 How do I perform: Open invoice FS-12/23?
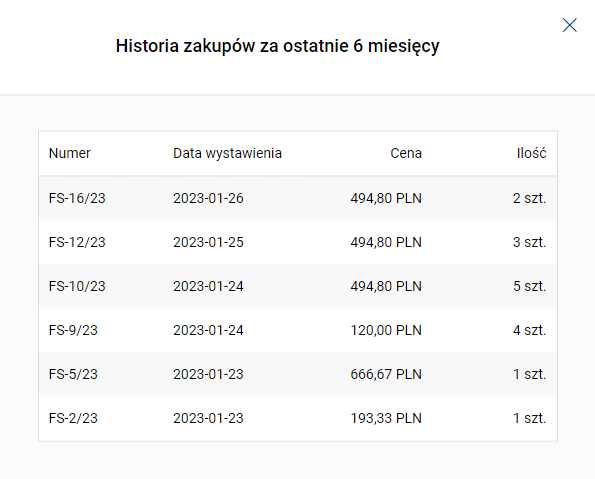pos(77,242)
